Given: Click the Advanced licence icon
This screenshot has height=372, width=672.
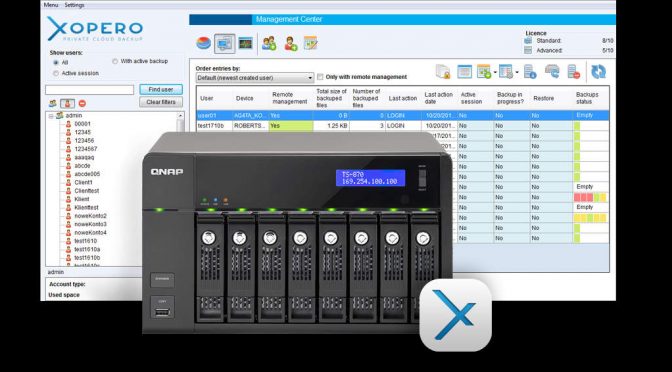Looking at the screenshot, I should coord(528,50).
